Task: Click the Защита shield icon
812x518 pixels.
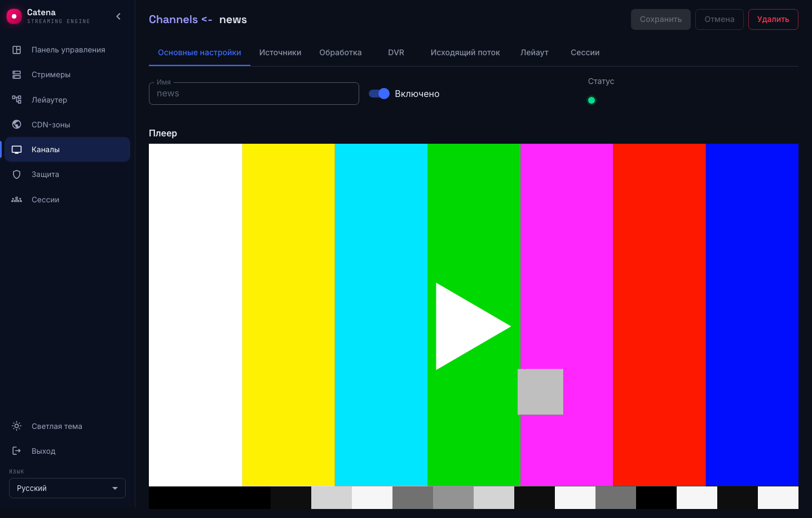Action: 17,174
